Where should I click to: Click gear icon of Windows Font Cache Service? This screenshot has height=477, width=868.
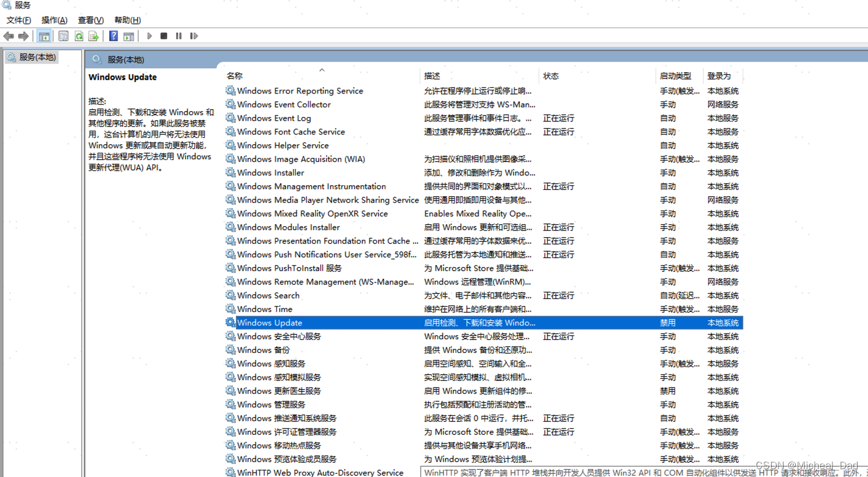pyautogui.click(x=231, y=132)
